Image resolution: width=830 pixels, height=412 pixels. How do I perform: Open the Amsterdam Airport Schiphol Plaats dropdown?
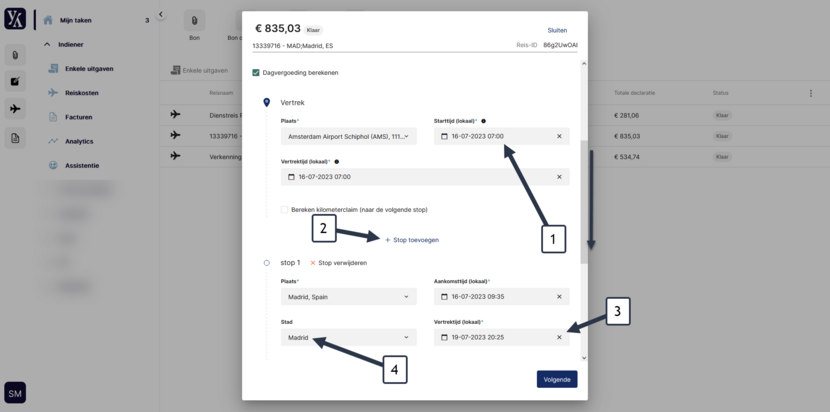click(348, 136)
